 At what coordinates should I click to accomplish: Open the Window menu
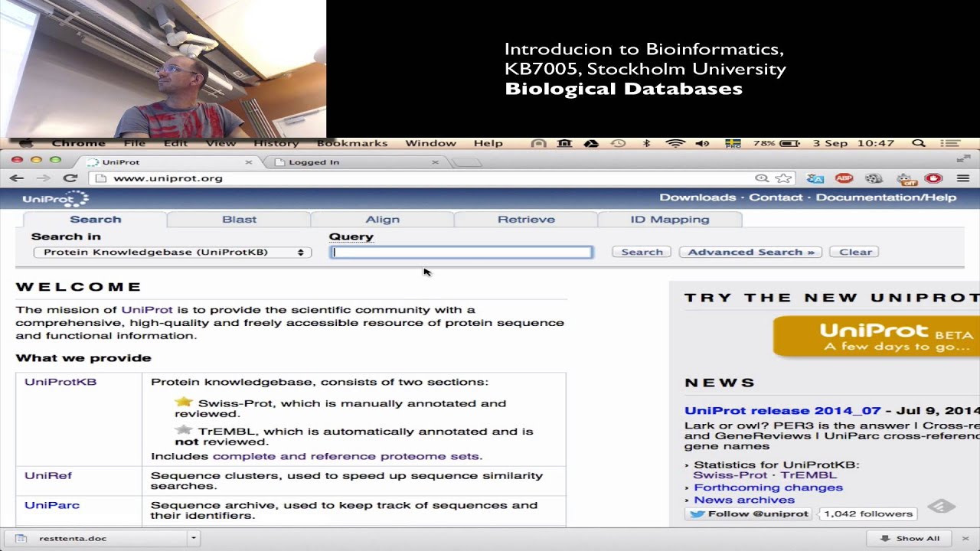[x=430, y=143]
